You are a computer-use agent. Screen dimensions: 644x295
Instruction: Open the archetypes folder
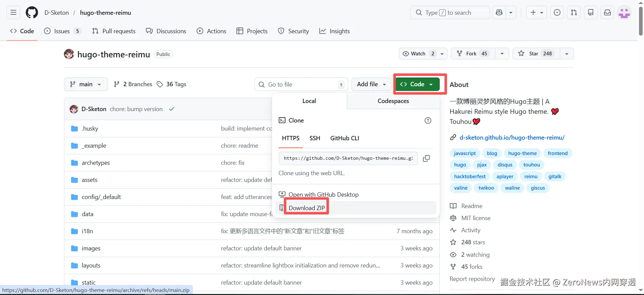click(x=96, y=163)
